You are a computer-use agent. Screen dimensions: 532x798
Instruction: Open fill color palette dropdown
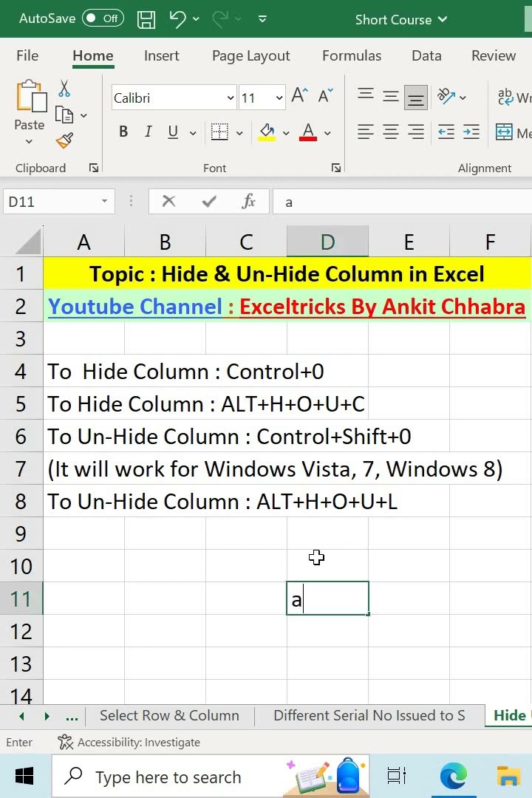(x=286, y=133)
